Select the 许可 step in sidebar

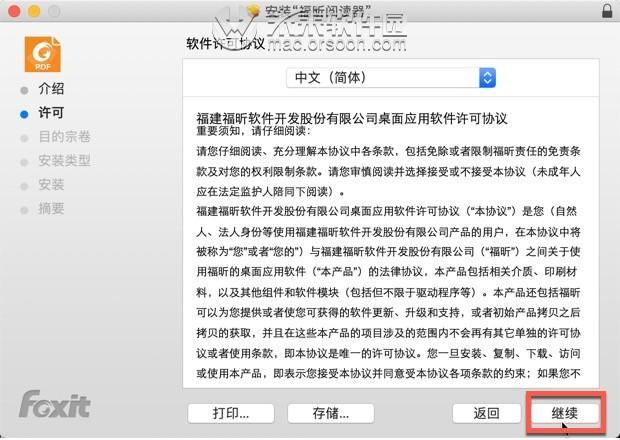click(x=51, y=113)
